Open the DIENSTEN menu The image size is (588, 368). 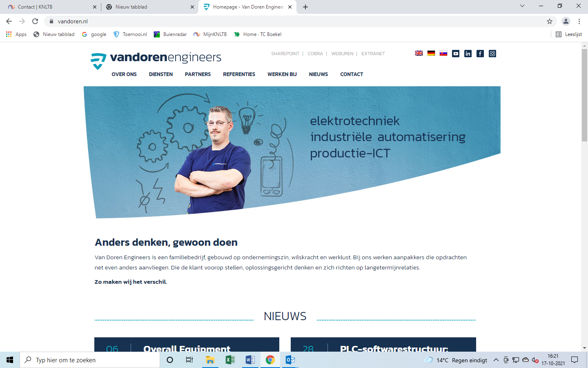pos(161,74)
